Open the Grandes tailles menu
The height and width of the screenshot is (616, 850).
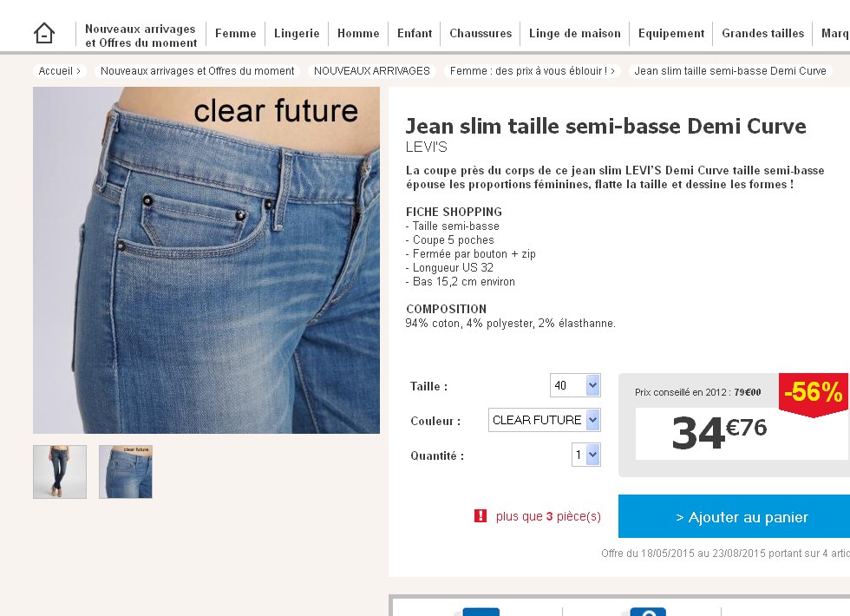tap(762, 33)
